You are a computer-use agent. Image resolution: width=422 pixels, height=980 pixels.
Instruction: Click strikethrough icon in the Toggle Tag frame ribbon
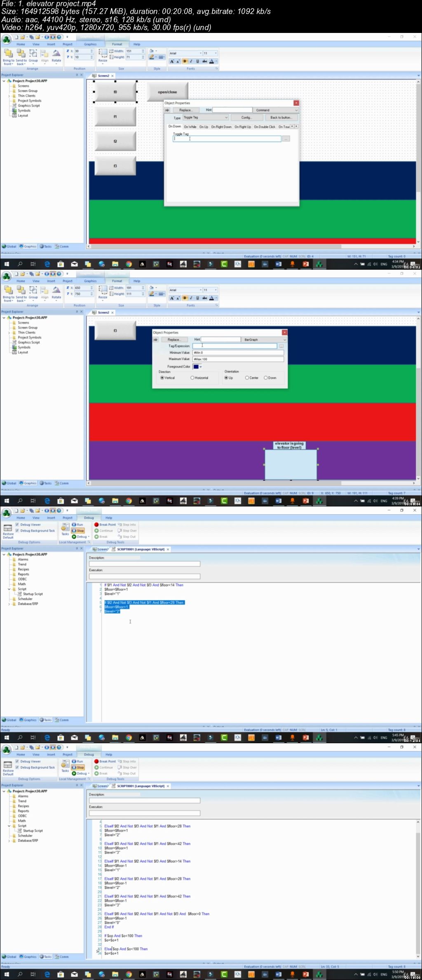204,61
